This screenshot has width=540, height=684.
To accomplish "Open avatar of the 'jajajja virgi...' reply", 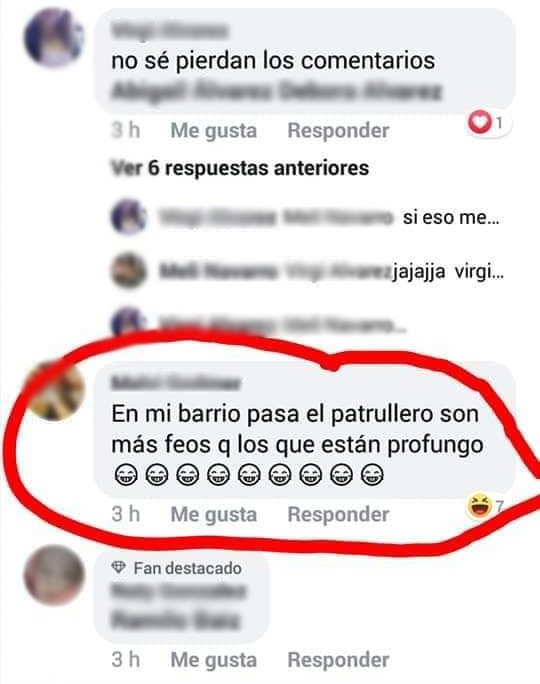I will [128, 270].
